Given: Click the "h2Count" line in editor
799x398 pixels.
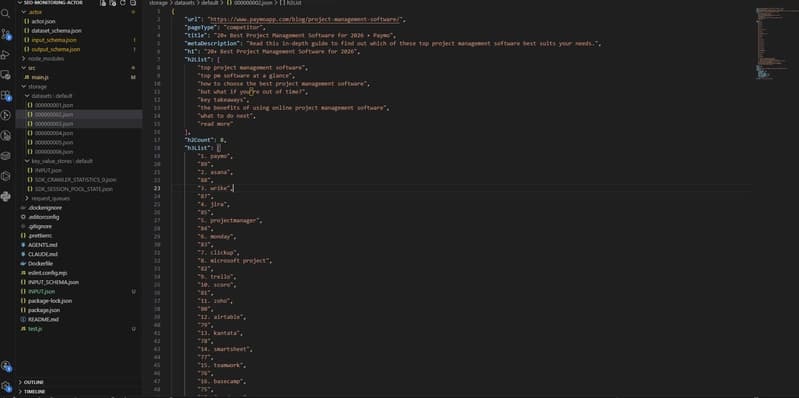Looking at the screenshot, I should [205, 140].
